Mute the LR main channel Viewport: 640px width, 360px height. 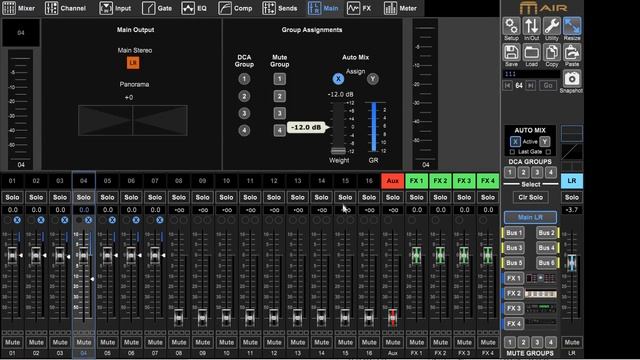tap(572, 342)
